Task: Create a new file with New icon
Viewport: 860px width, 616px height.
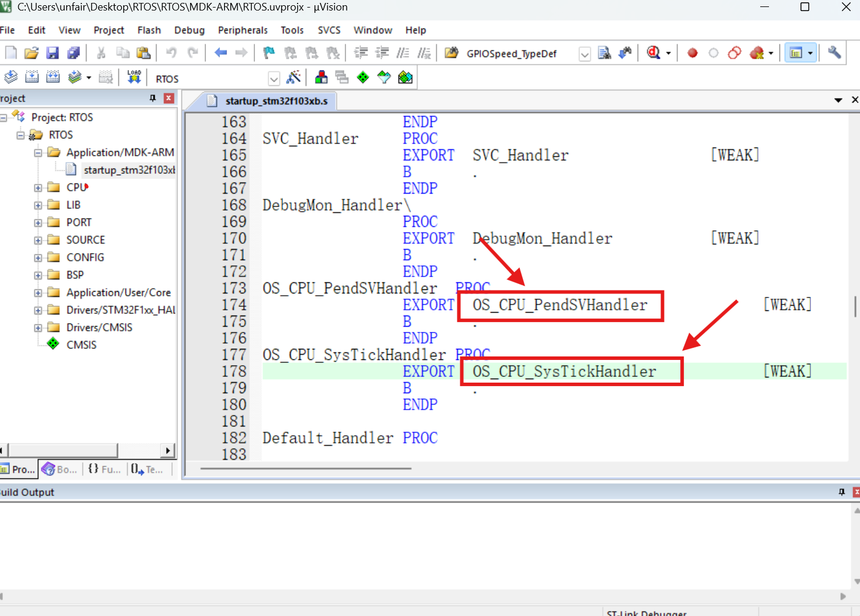Action: click(x=11, y=53)
